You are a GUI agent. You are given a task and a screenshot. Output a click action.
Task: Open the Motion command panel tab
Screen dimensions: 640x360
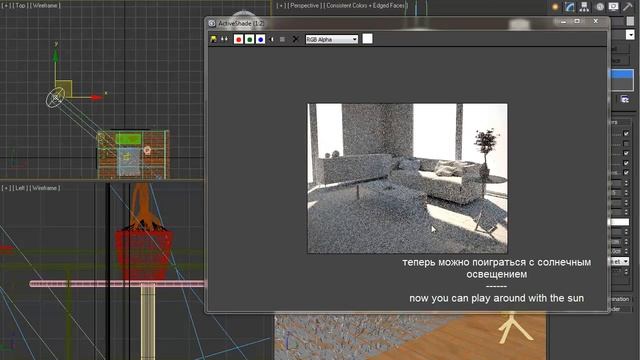(x=600, y=7)
